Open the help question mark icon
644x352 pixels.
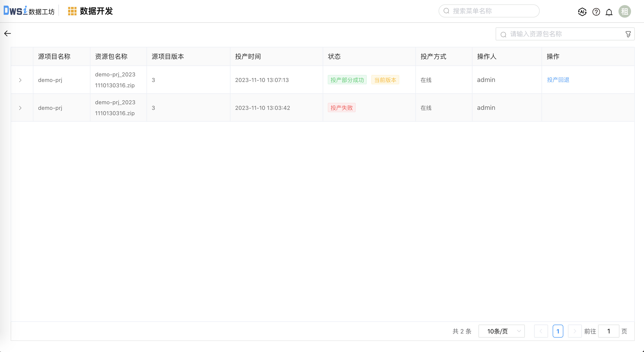tap(596, 12)
